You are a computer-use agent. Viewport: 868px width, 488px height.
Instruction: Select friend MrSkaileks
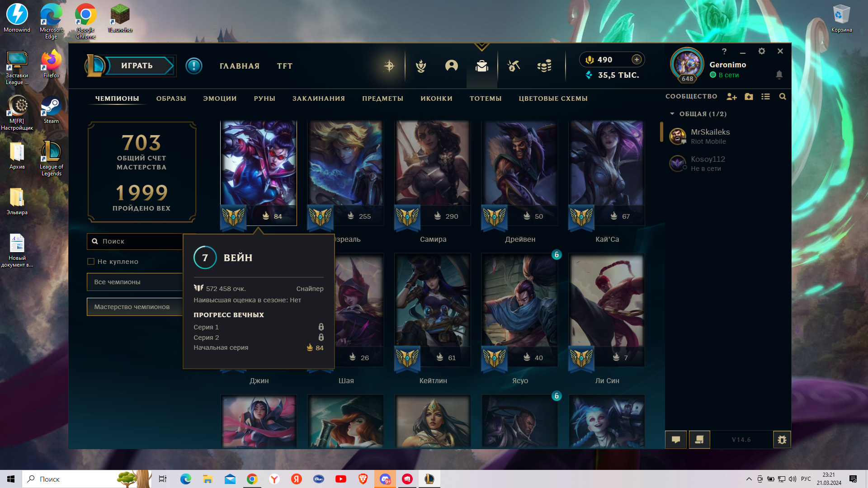(726, 136)
